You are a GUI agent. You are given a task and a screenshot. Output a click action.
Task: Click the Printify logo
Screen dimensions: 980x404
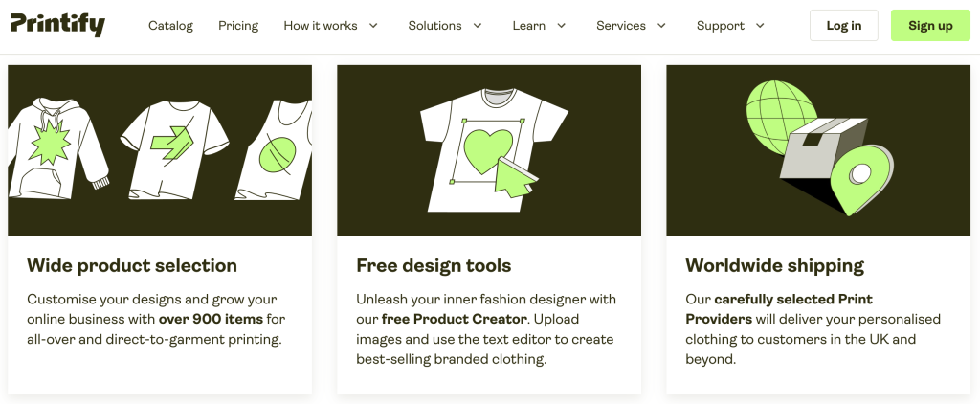(x=57, y=25)
